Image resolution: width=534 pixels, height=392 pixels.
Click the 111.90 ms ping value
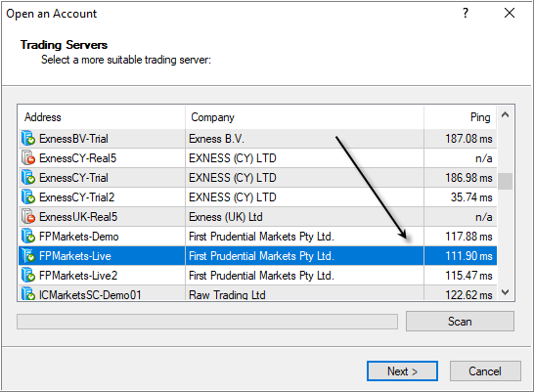click(x=468, y=256)
